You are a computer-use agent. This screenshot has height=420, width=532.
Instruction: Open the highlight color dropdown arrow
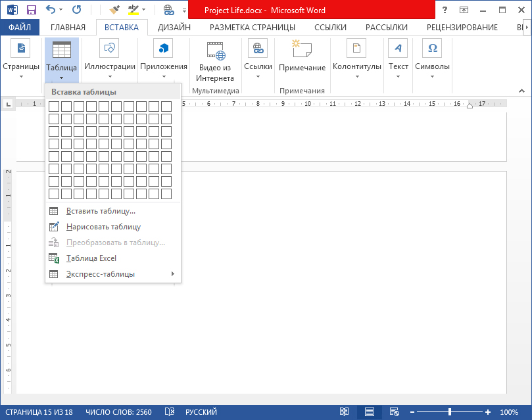pyautogui.click(x=144, y=9)
